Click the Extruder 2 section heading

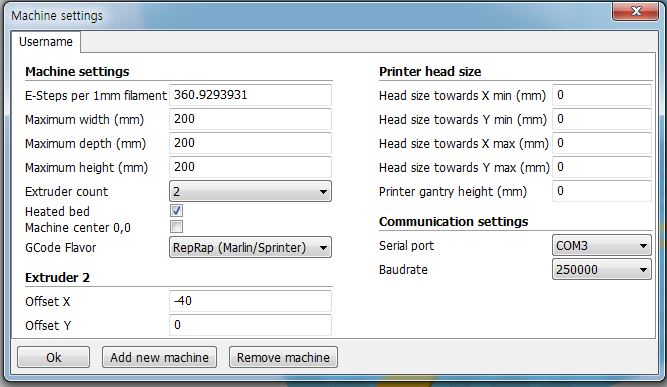click(x=57, y=278)
